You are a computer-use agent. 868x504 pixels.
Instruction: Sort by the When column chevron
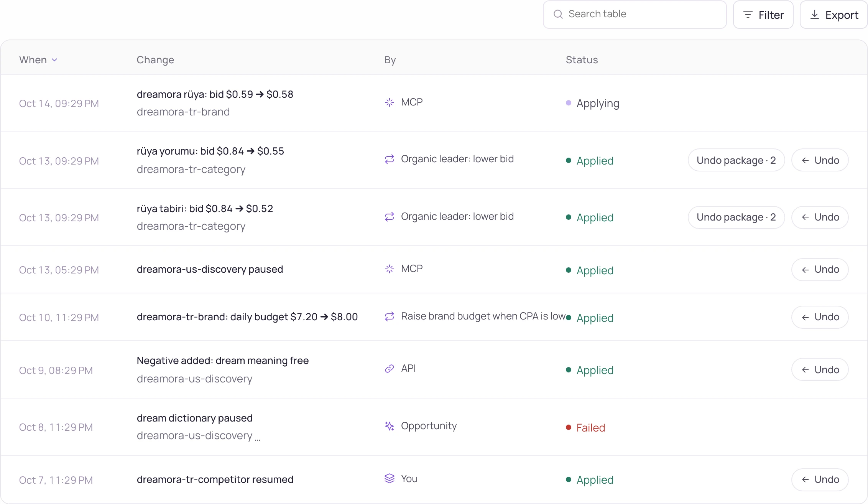point(54,60)
